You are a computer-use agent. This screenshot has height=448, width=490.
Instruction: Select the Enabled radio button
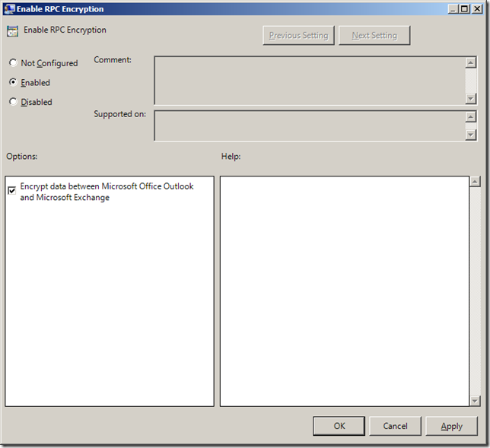point(13,82)
